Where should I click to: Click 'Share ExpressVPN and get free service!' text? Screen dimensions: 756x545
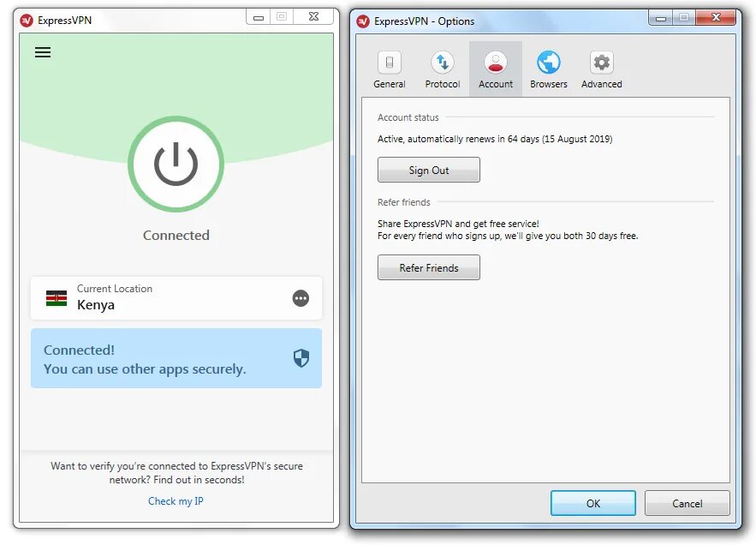click(458, 224)
